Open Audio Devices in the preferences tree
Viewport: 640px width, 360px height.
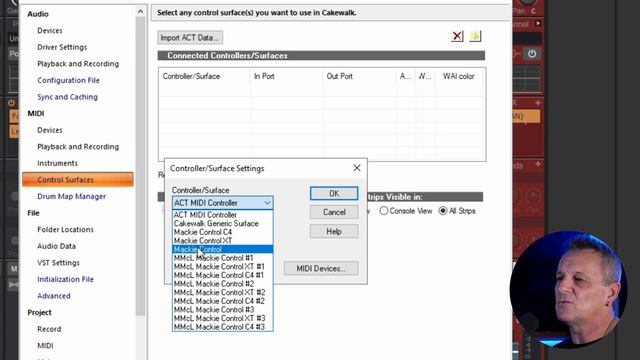pos(50,31)
